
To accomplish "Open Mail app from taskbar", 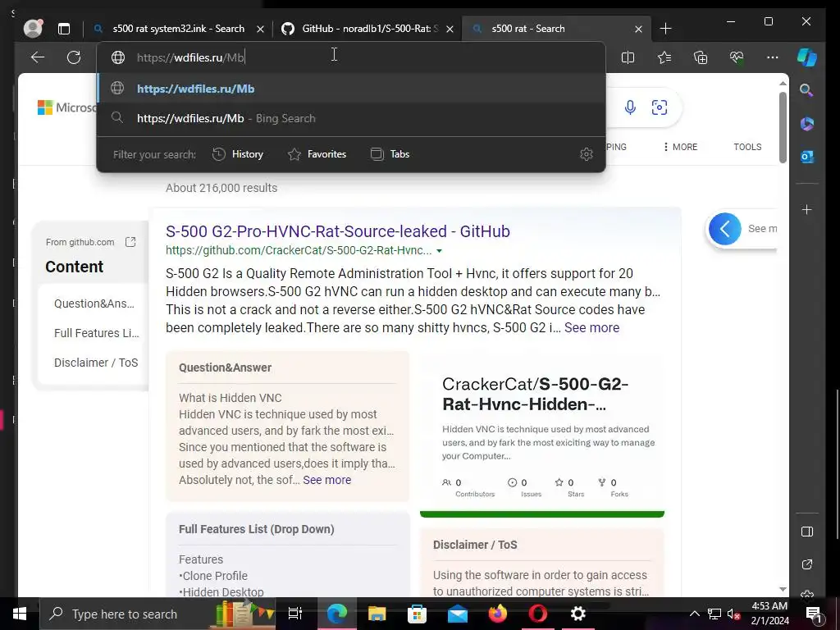I will 458,614.
